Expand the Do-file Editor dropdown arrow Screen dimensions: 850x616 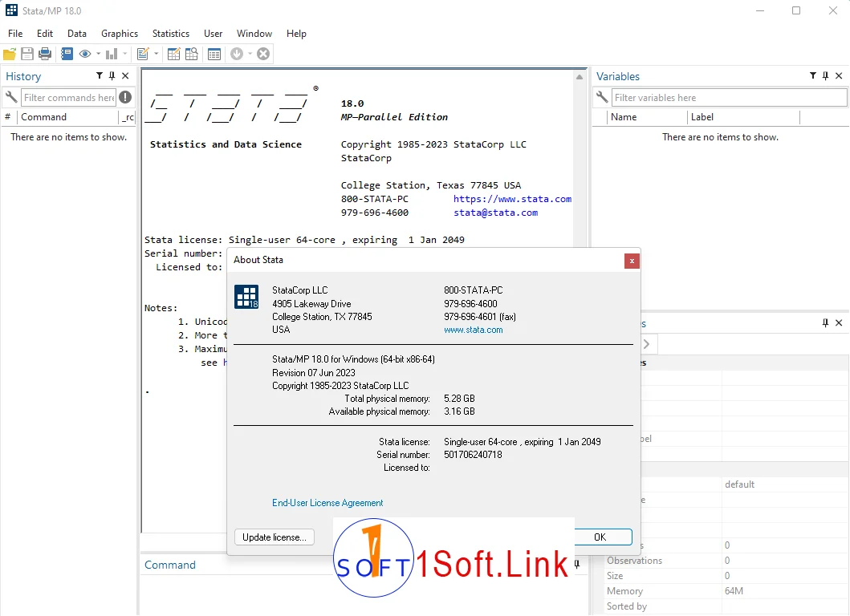(x=157, y=54)
